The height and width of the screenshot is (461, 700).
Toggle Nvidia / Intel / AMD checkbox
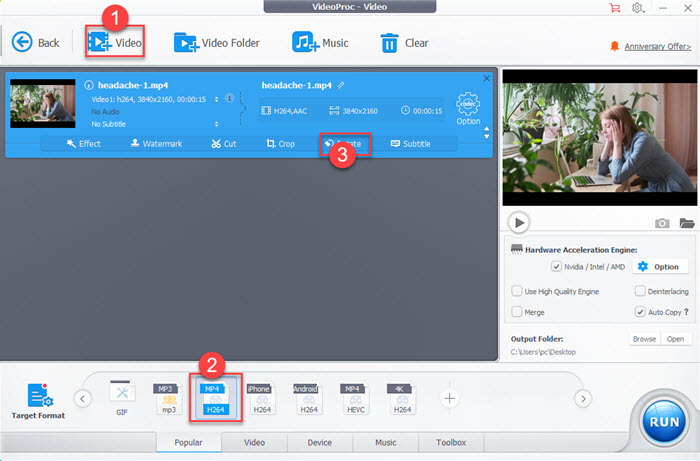[x=556, y=266]
